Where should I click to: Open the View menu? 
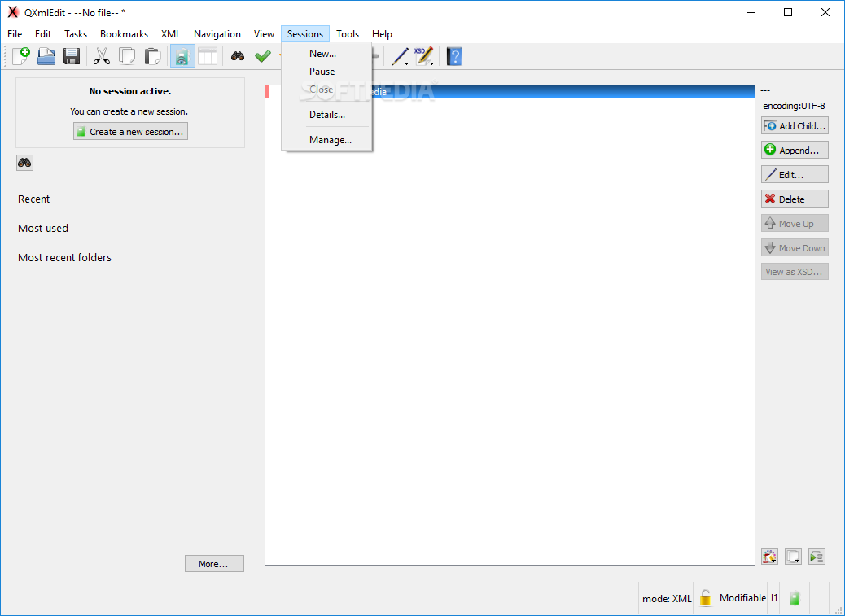(x=264, y=34)
